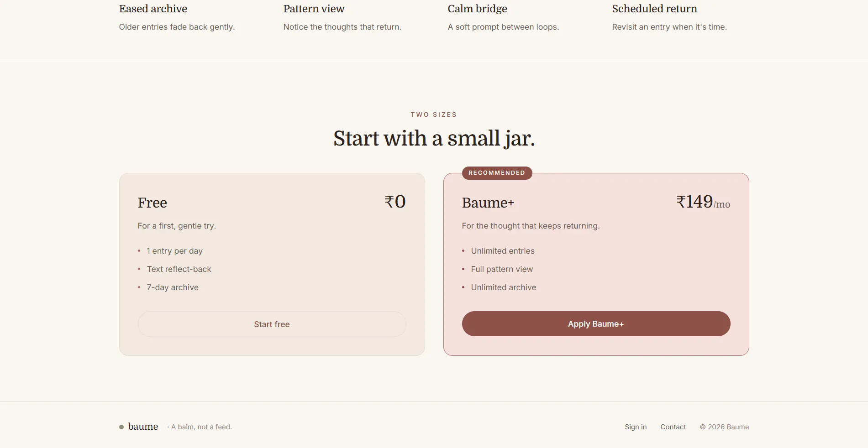The width and height of the screenshot is (868, 448).
Task: Click the Start with a small jar heading
Action: (434, 138)
